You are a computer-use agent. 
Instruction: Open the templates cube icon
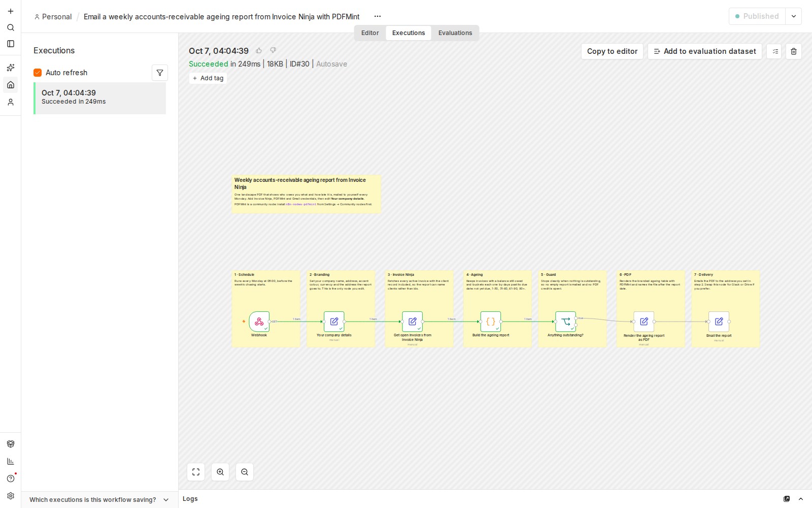coord(11,444)
